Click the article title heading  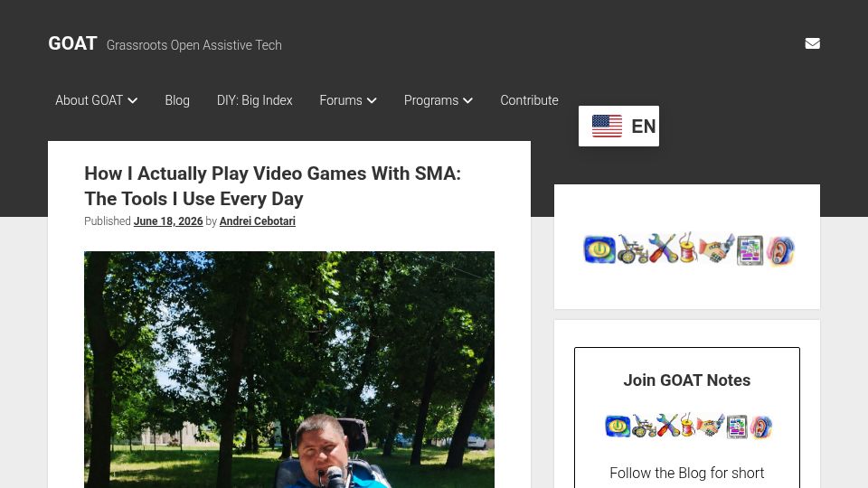272,186
